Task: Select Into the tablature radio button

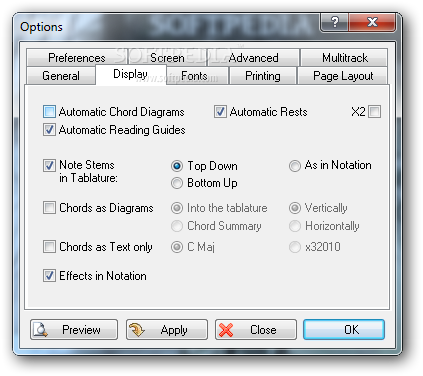Action: click(x=177, y=208)
